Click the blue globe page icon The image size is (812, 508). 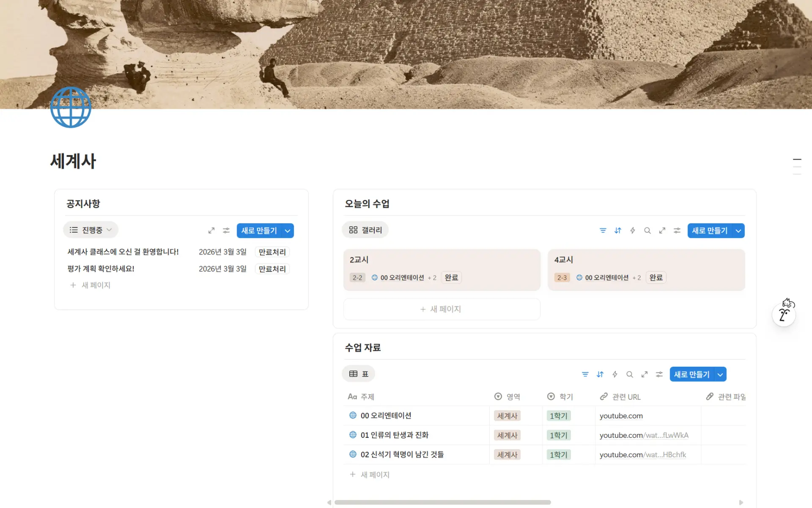(x=71, y=108)
